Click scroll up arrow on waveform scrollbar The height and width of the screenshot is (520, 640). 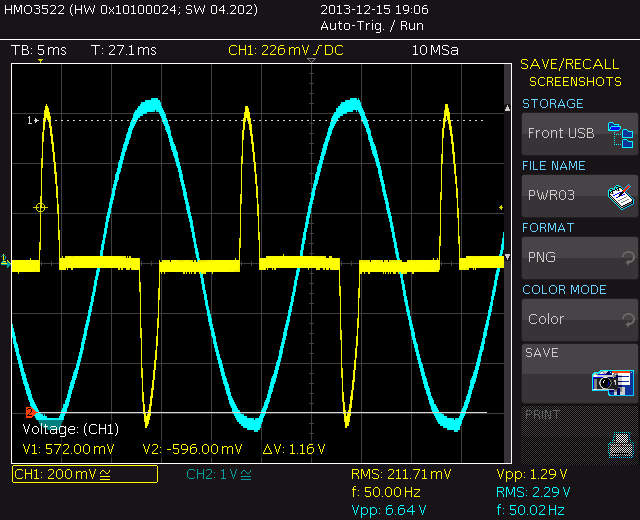point(507,108)
